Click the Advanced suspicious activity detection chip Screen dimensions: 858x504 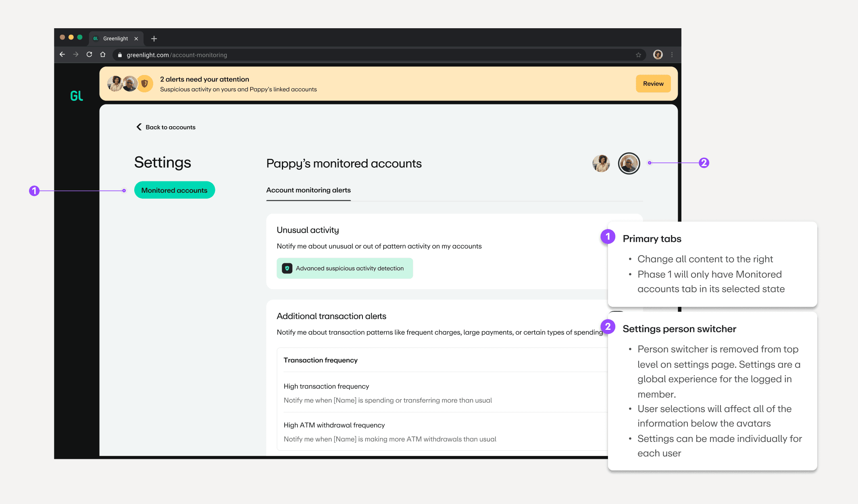344,269
